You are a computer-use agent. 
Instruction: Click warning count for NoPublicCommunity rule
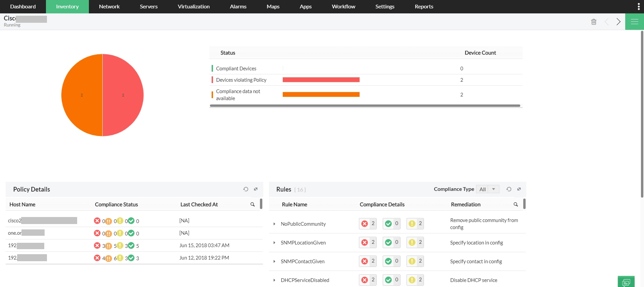(415, 224)
